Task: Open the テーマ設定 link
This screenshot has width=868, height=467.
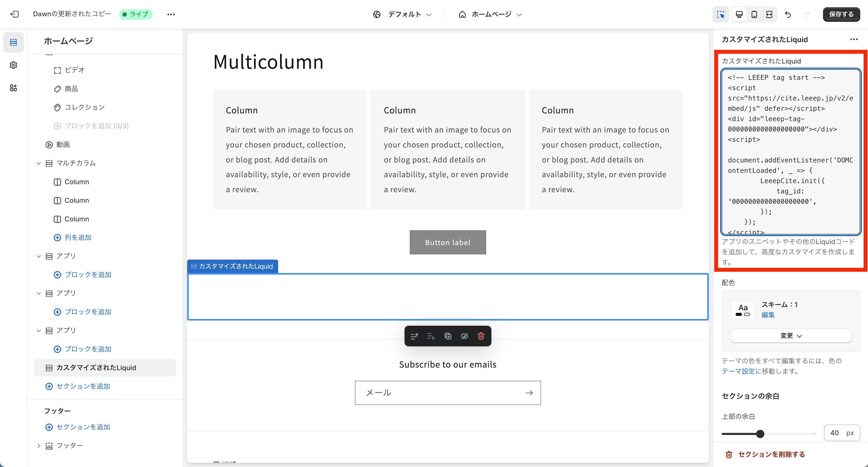Action: coord(738,371)
